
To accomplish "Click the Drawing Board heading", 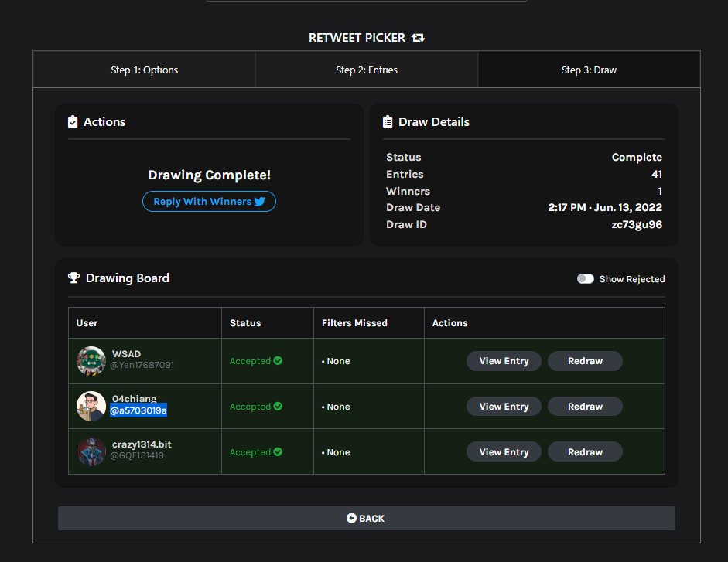I will click(127, 278).
